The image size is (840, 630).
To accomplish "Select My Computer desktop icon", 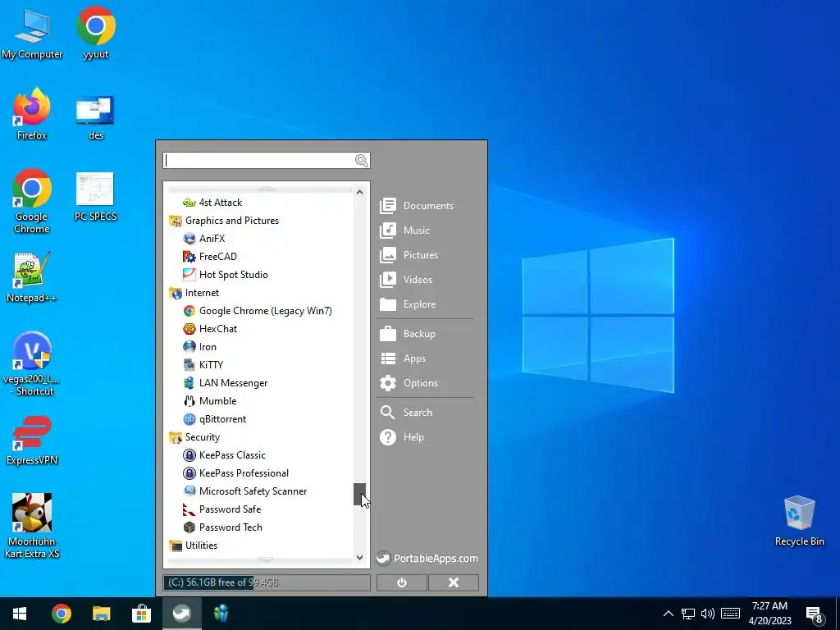I will 32,34.
